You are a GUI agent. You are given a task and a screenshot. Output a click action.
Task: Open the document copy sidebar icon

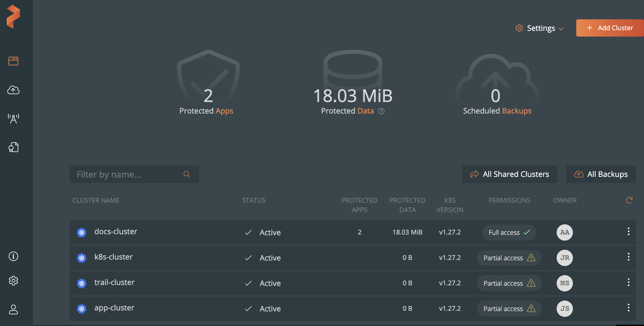(14, 147)
